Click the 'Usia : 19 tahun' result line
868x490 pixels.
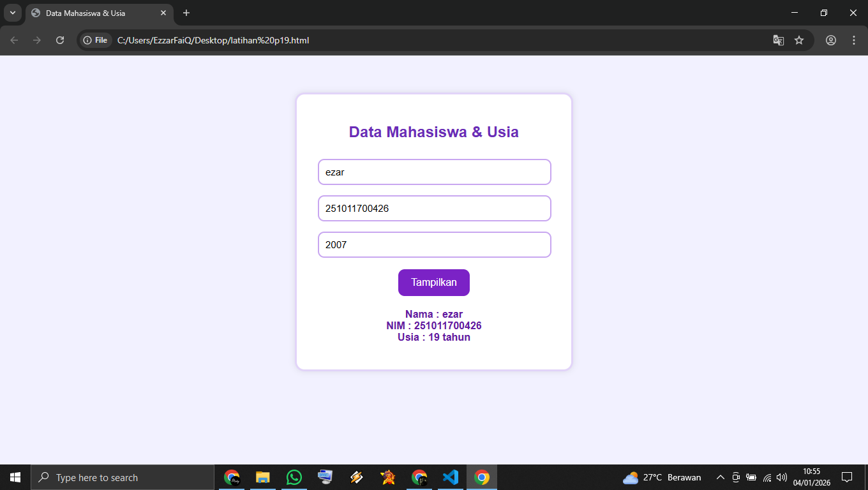434,337
